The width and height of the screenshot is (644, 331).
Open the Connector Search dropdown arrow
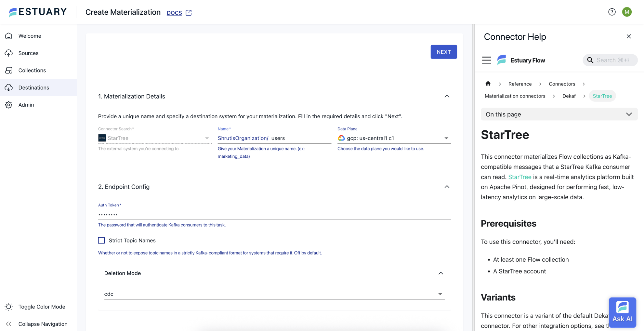207,138
